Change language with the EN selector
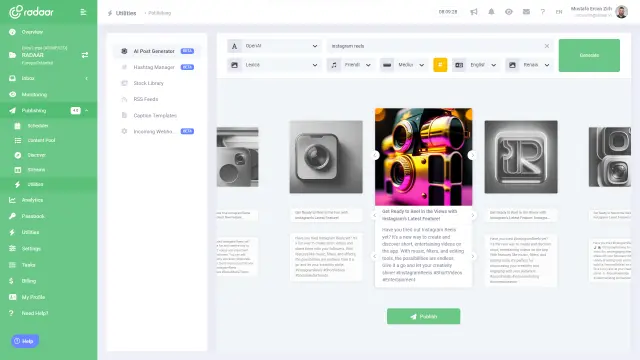 click(559, 12)
